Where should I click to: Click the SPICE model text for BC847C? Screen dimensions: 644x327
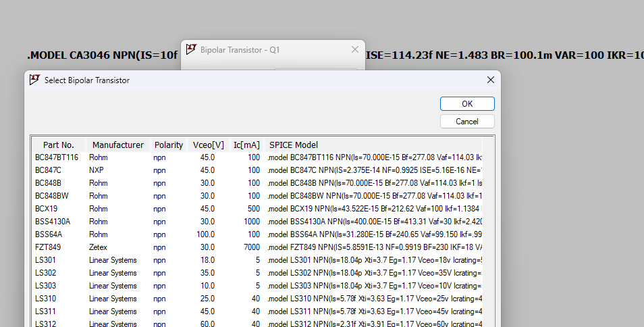[x=375, y=170]
